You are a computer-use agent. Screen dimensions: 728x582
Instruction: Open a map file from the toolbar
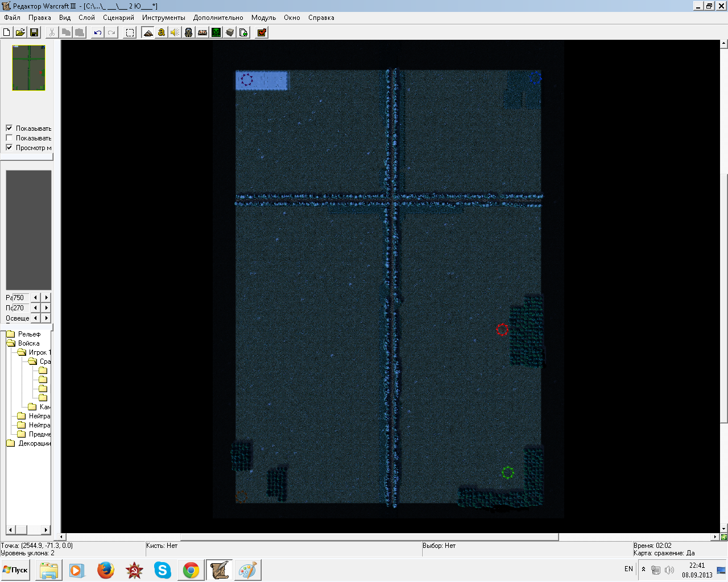(x=20, y=32)
